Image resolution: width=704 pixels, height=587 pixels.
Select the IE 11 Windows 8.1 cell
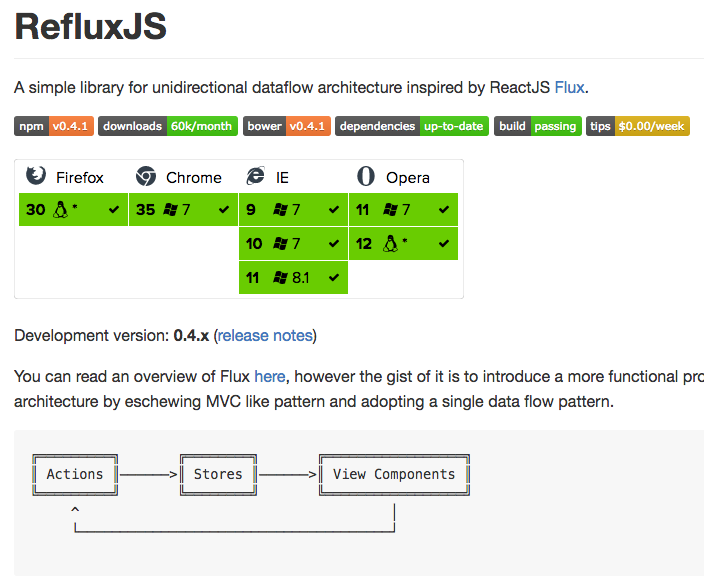tap(293, 278)
